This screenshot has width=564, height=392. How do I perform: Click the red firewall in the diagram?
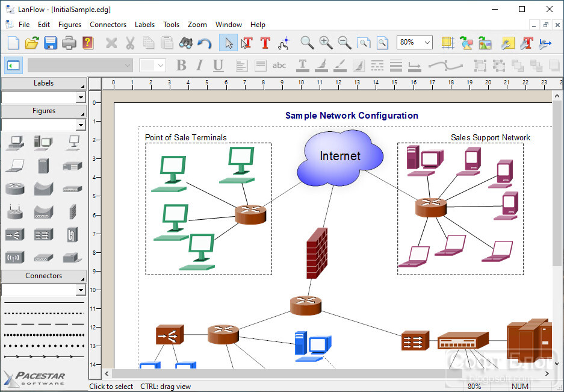click(x=317, y=253)
